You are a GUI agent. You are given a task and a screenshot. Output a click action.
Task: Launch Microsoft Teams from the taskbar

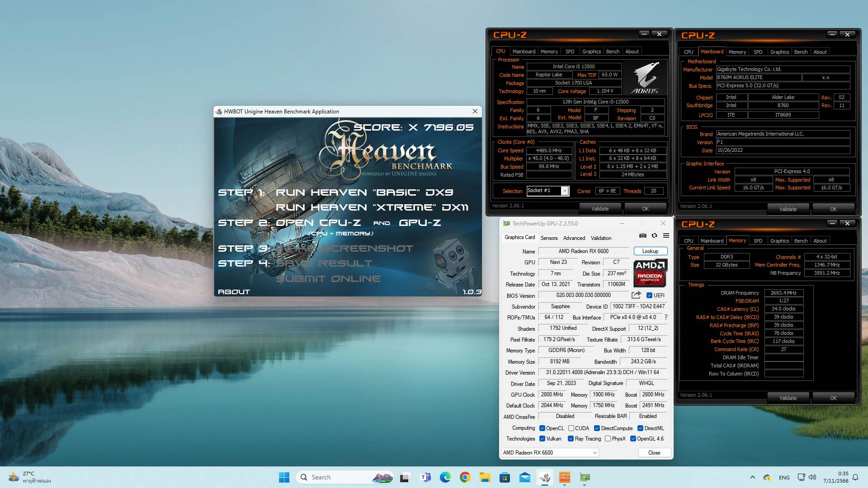pos(425,477)
